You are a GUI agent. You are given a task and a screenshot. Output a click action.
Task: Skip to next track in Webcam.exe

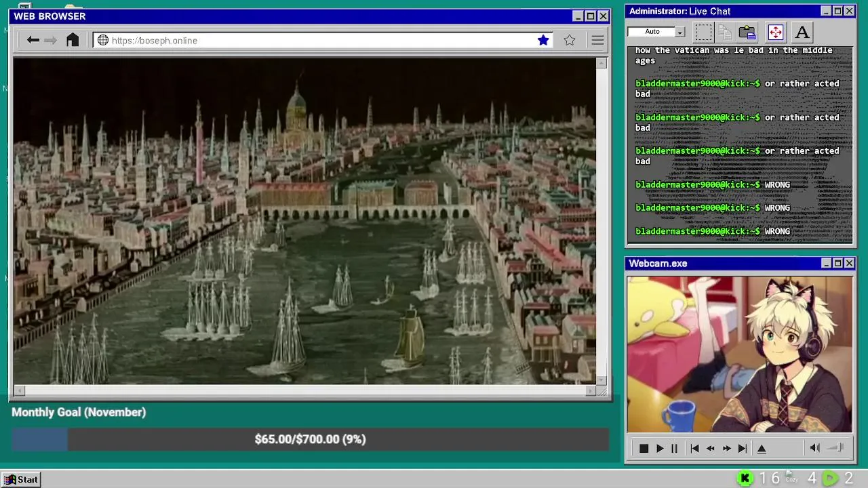point(743,448)
